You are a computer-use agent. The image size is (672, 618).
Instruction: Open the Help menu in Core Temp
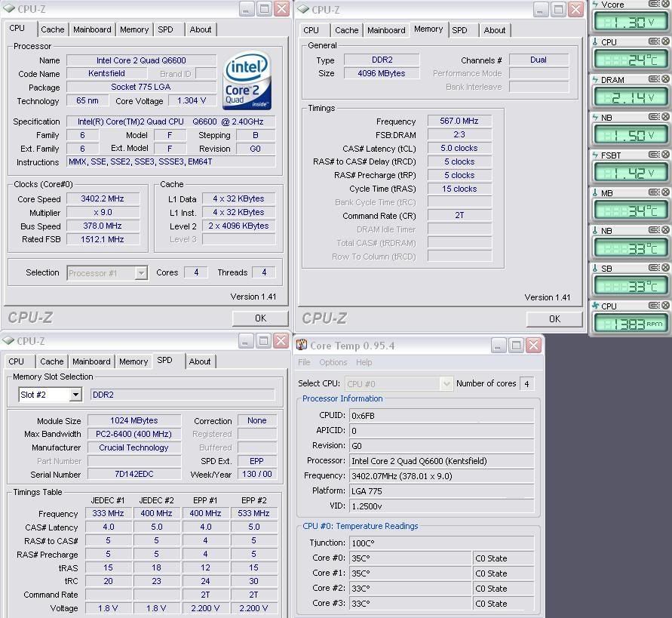(364, 362)
